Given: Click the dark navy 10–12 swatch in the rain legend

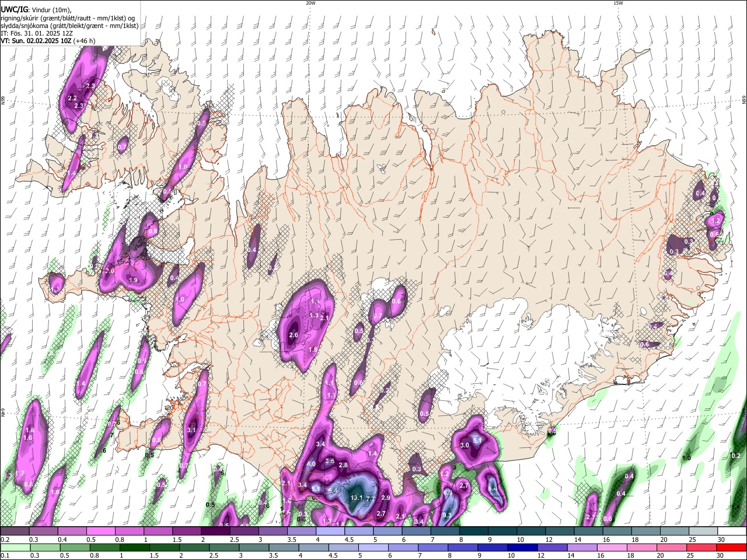Looking at the screenshot, I should click(522, 547).
